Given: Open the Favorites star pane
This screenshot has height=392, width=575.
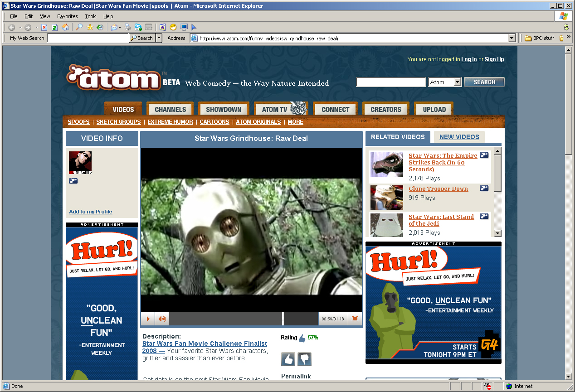Looking at the screenshot, I should (90, 27).
